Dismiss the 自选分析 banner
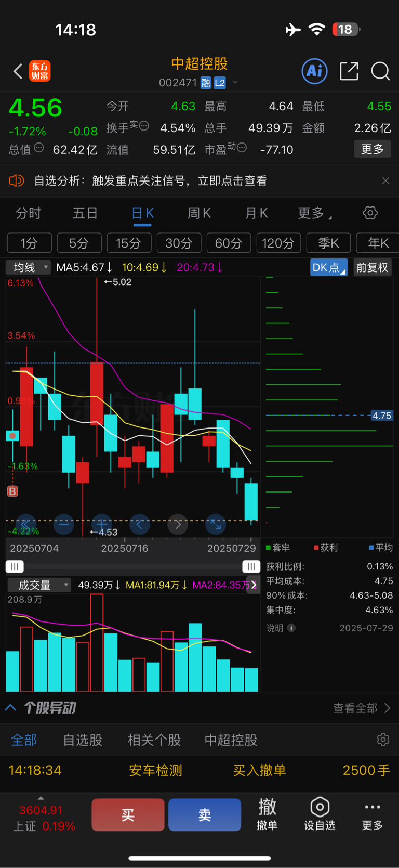 (385, 180)
